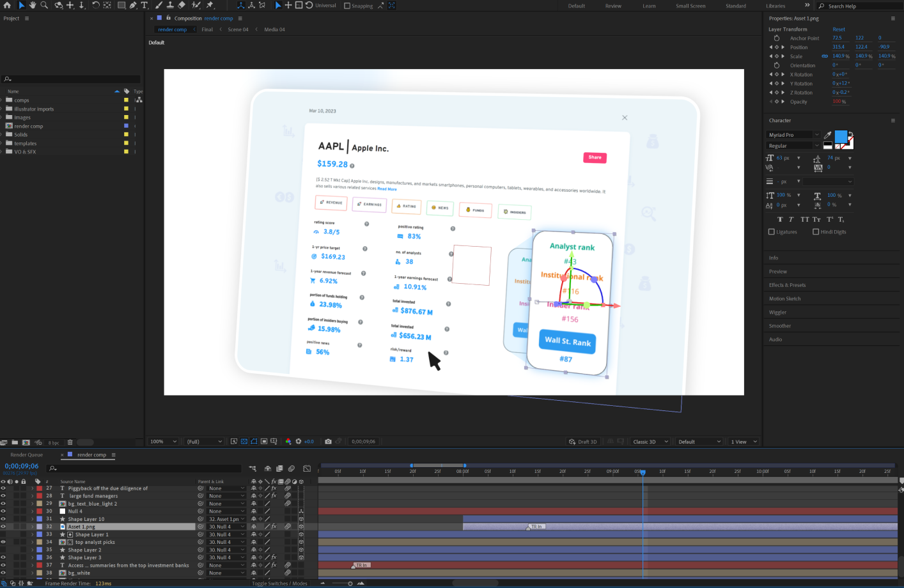Choose the Pen tool
The image size is (904, 588).
133,5
